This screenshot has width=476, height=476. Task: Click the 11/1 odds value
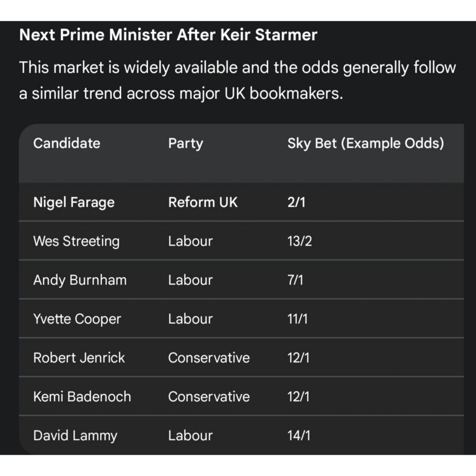pyautogui.click(x=297, y=319)
